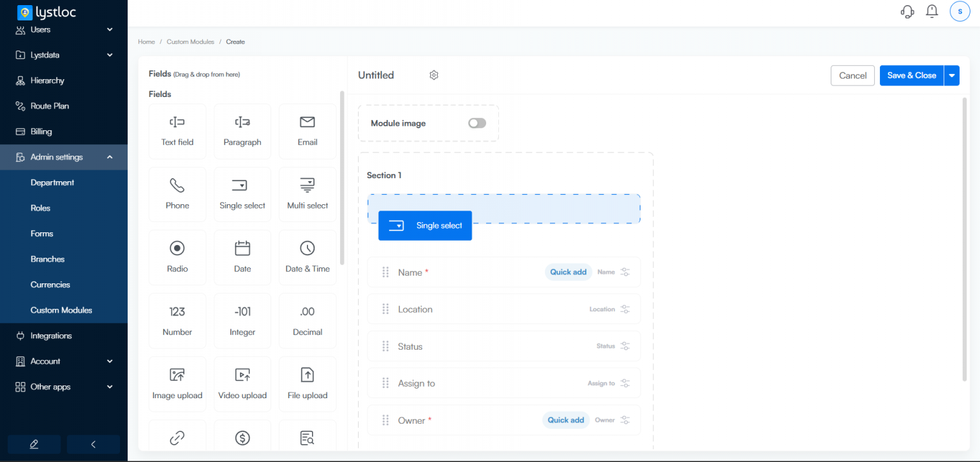Screen dimensions: 980x462
Task: Choose the Image upload field tile
Action: [177, 384]
